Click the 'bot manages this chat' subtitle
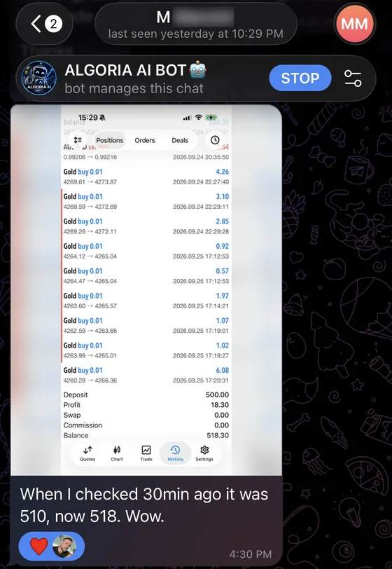 134,88
